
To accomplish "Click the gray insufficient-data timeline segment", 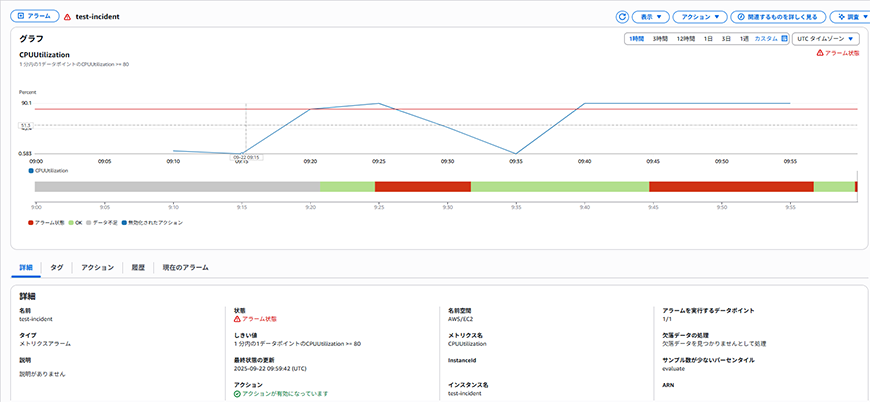I will [x=178, y=186].
